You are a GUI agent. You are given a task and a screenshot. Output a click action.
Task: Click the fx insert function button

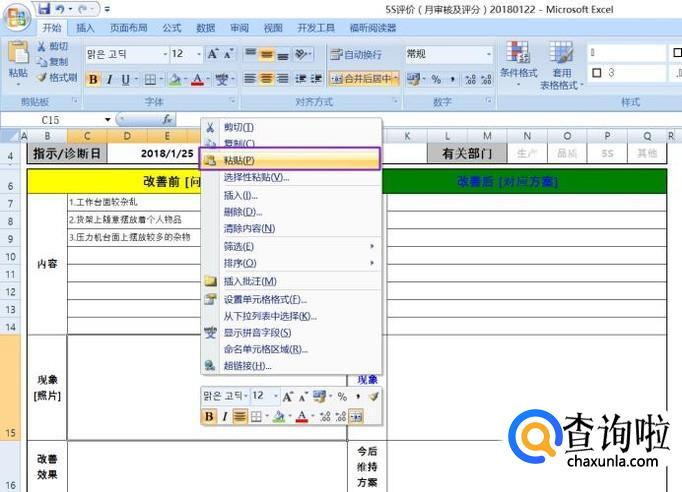click(167, 120)
